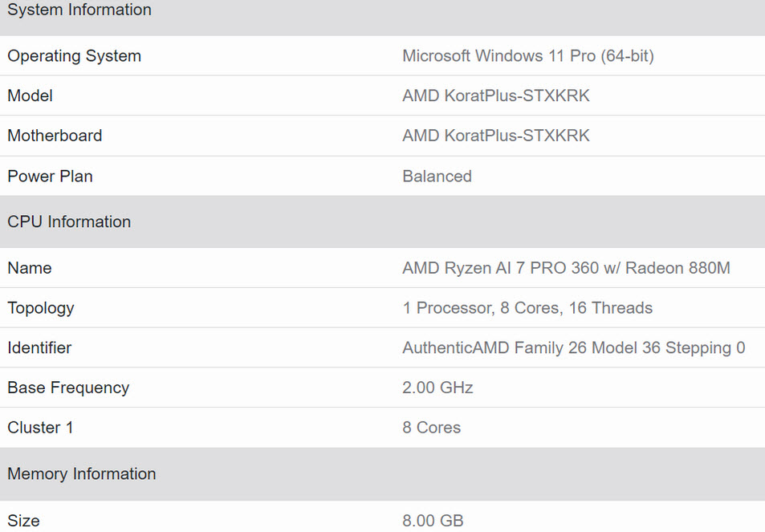Click the Base Frequency label

[x=68, y=388]
